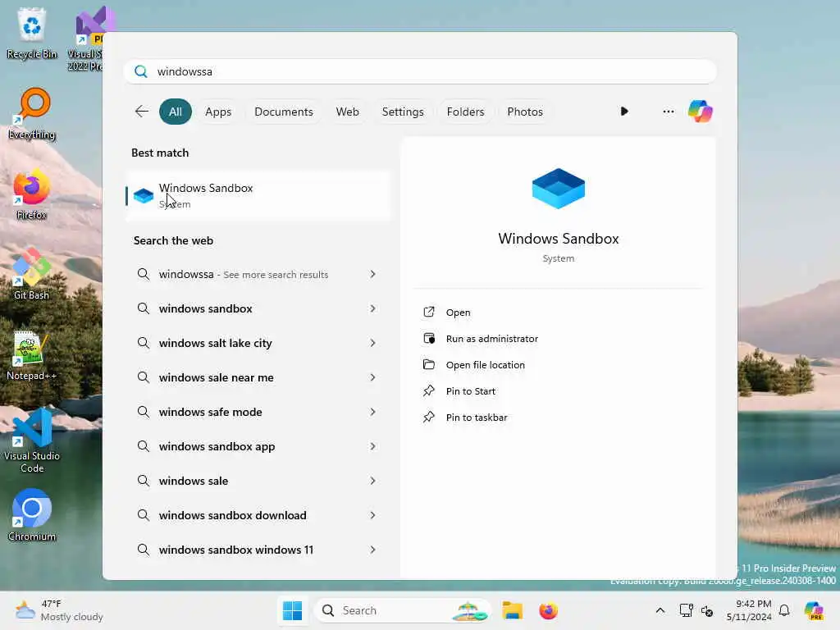
Task: Select the Visual Studio Code desktop icon
Action: [x=32, y=441]
